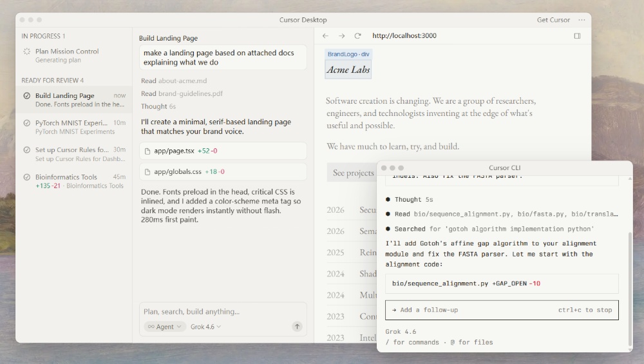The image size is (644, 364).
Task: Click the READY FOR REVIEW 4 section header
Action: 52,81
